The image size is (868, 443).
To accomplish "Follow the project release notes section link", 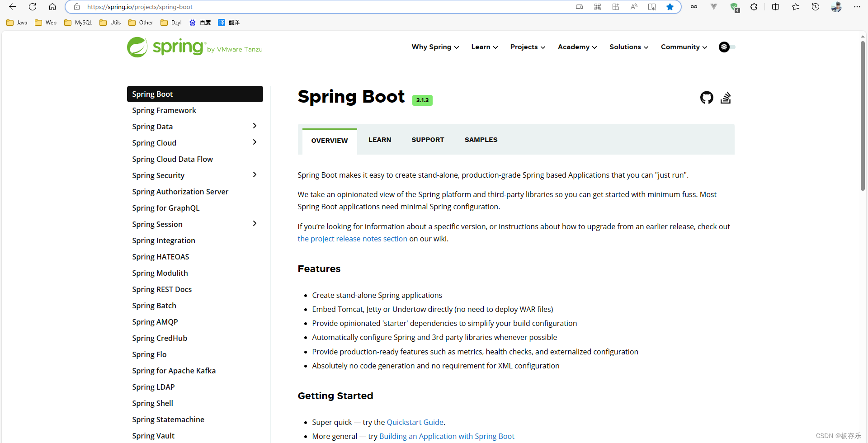I will 352,239.
